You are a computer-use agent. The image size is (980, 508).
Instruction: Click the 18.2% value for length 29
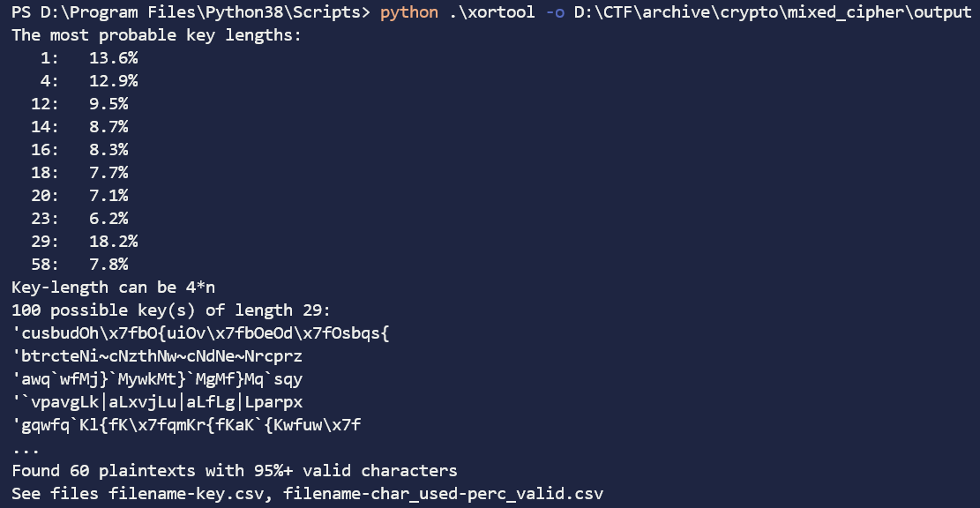point(113,242)
